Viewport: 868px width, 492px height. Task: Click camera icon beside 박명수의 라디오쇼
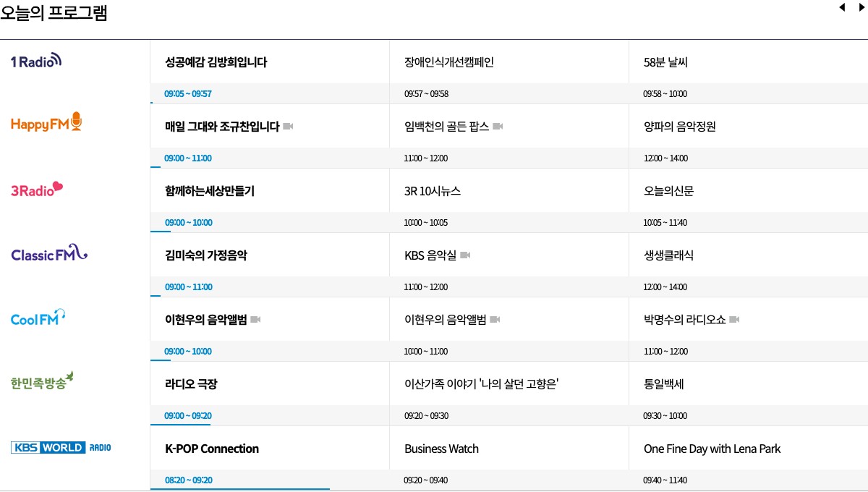pos(734,320)
